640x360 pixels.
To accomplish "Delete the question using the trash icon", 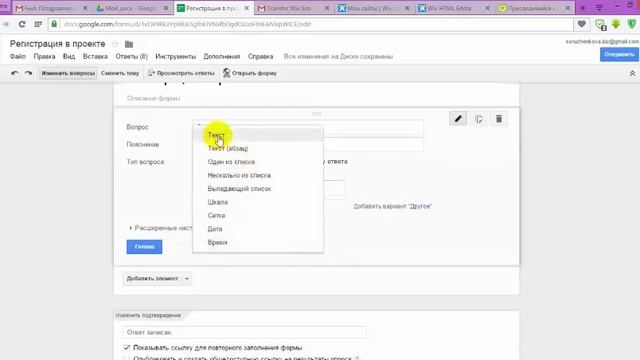I will (499, 119).
